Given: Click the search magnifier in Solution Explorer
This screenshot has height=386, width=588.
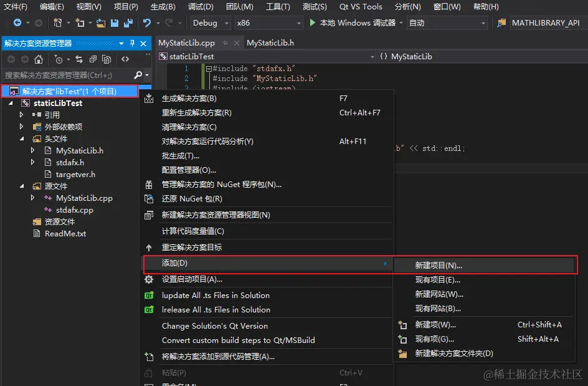Looking at the screenshot, I should 138,75.
